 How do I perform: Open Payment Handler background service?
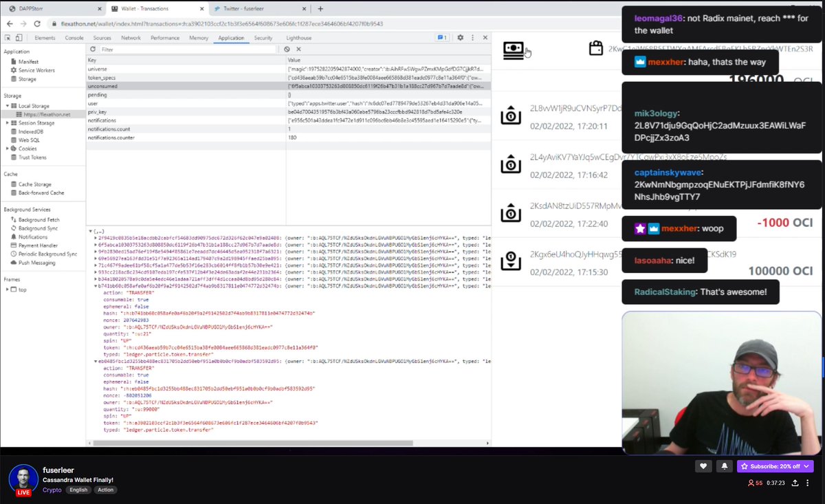click(x=33, y=245)
